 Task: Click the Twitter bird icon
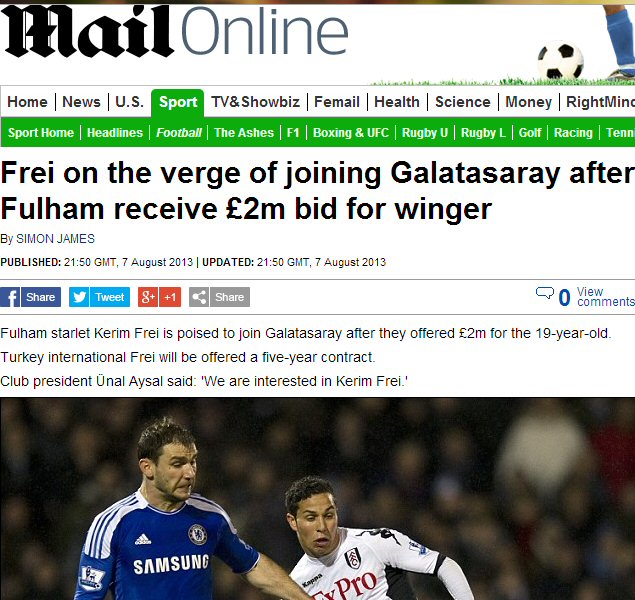(x=79, y=297)
